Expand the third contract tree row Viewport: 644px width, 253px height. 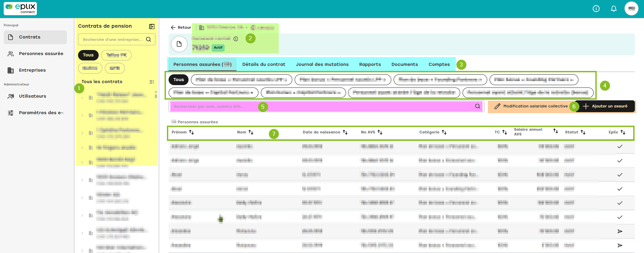[82, 133]
